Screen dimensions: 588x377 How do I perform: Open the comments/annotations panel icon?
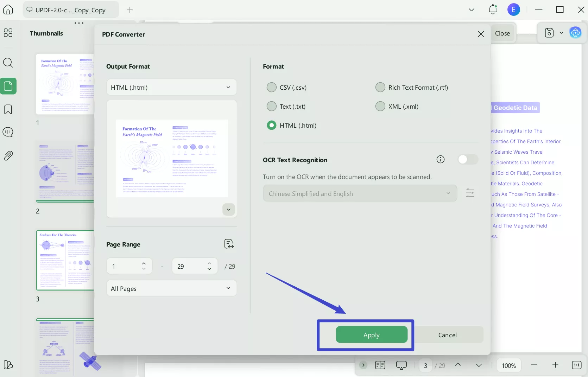coord(8,132)
